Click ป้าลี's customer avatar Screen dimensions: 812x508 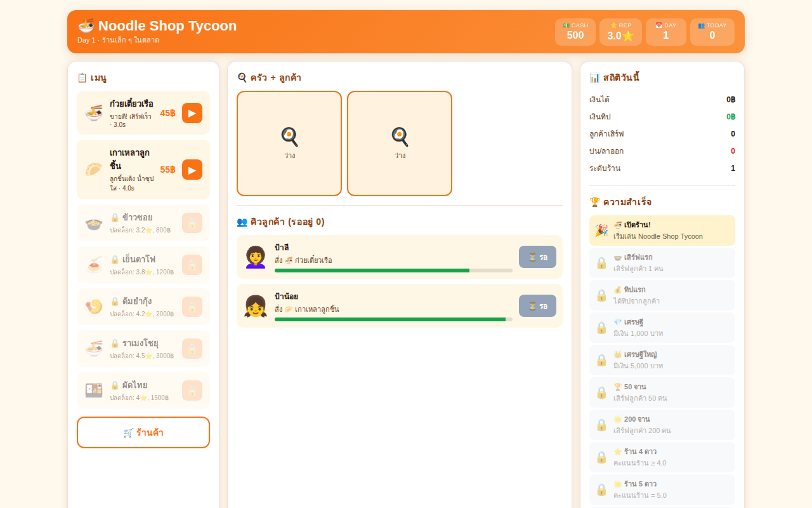pyautogui.click(x=256, y=257)
